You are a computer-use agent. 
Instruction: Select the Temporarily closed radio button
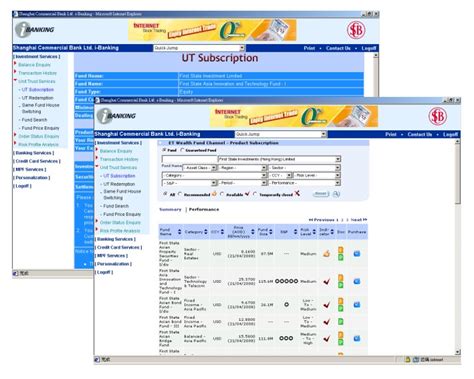pos(255,194)
